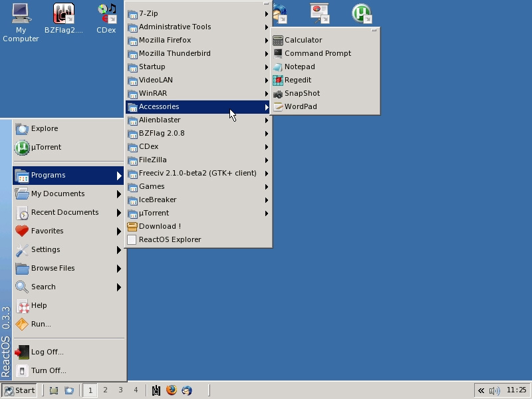Click the Notepad page icon
The height and width of the screenshot is (399, 532).
[x=278, y=67]
